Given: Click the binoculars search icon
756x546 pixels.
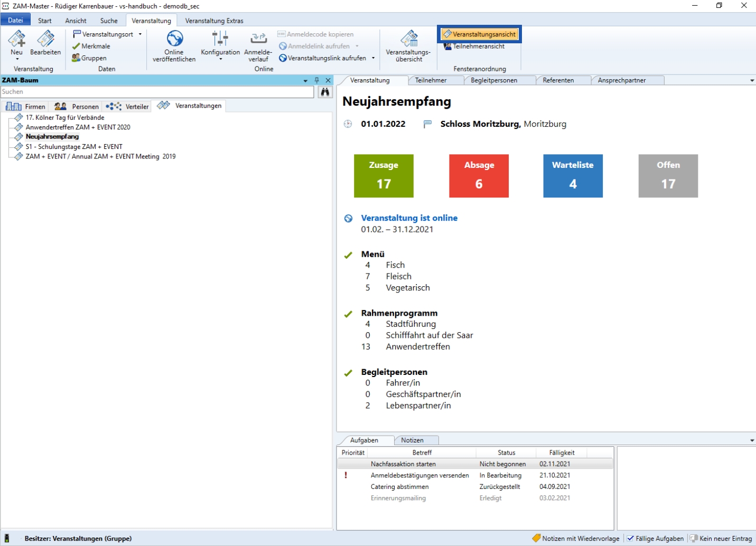Looking at the screenshot, I should pyautogui.click(x=325, y=92).
